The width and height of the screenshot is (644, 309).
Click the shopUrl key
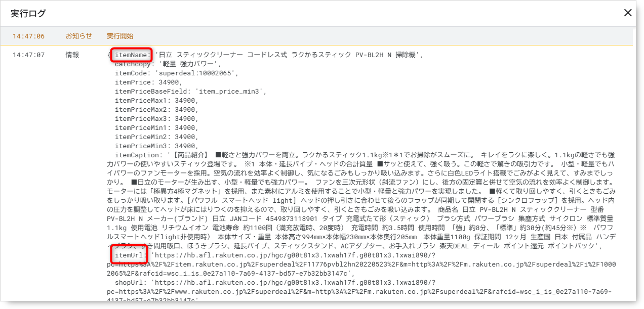131,283
